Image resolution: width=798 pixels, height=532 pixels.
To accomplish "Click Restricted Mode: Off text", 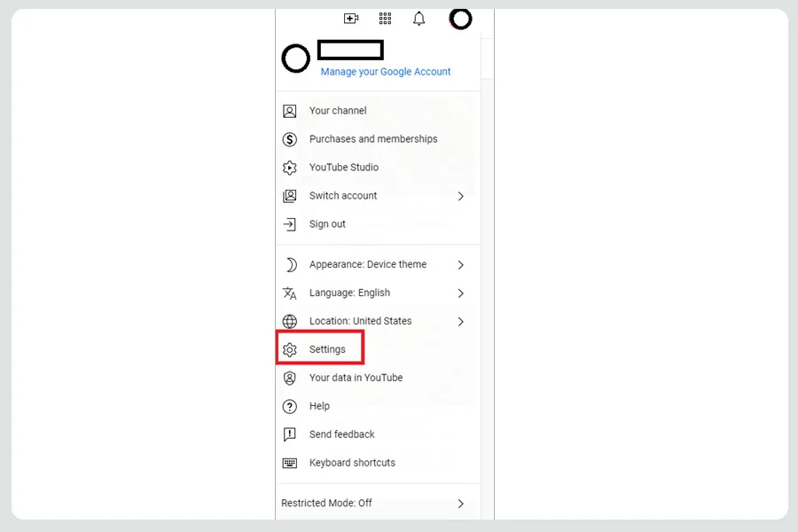I will click(x=326, y=503).
